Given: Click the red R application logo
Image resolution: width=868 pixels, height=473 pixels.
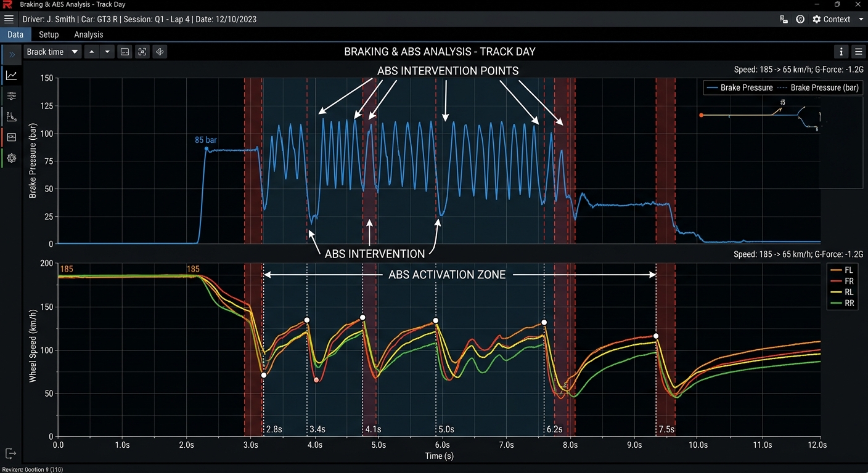Looking at the screenshot, I should (x=7, y=4).
